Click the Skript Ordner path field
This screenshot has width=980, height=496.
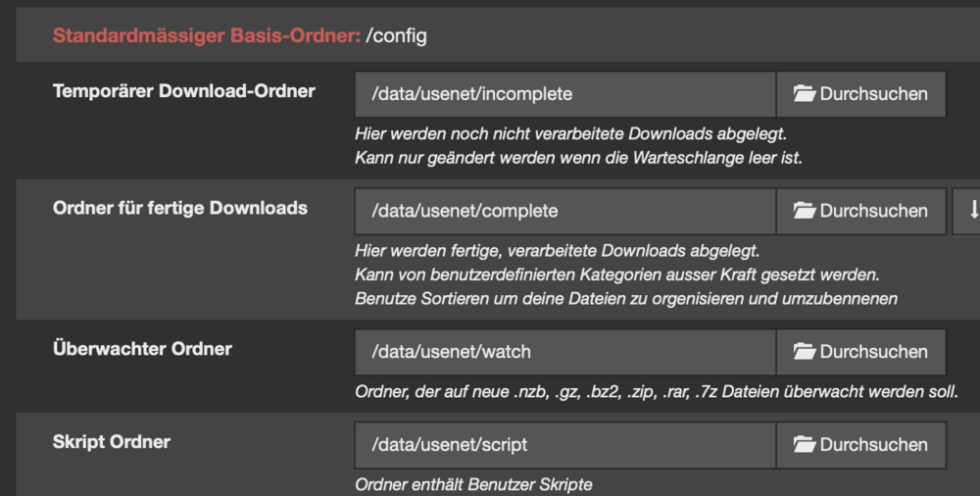coord(565,445)
